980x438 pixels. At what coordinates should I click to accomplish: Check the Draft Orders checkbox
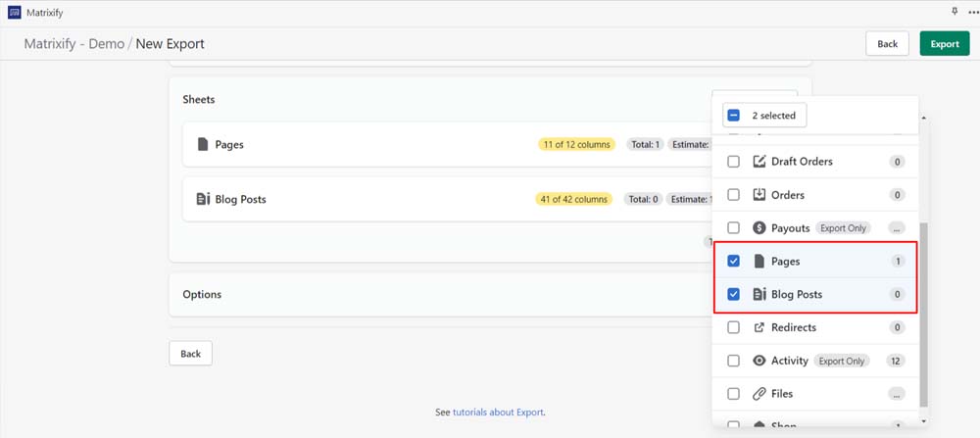tap(734, 162)
